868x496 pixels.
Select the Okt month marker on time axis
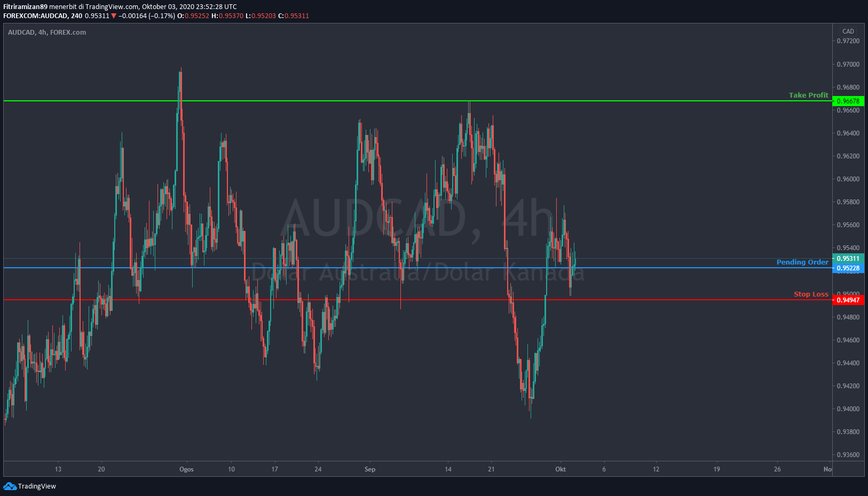pos(561,469)
